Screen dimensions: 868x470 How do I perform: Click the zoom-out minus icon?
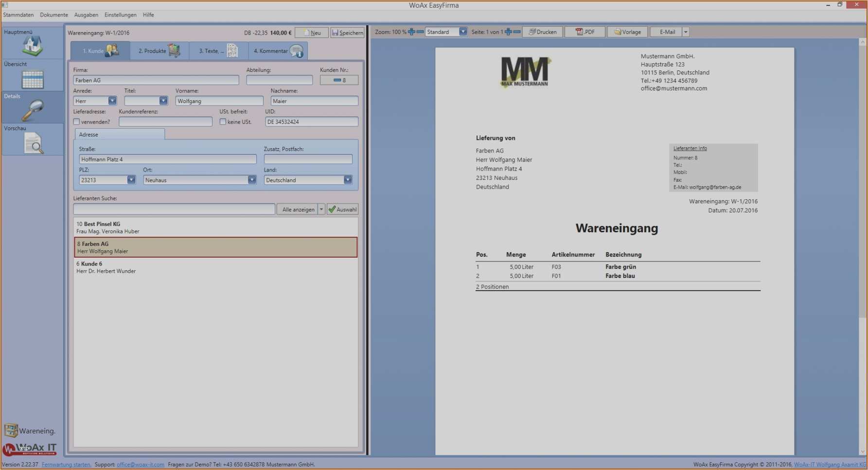pos(420,32)
